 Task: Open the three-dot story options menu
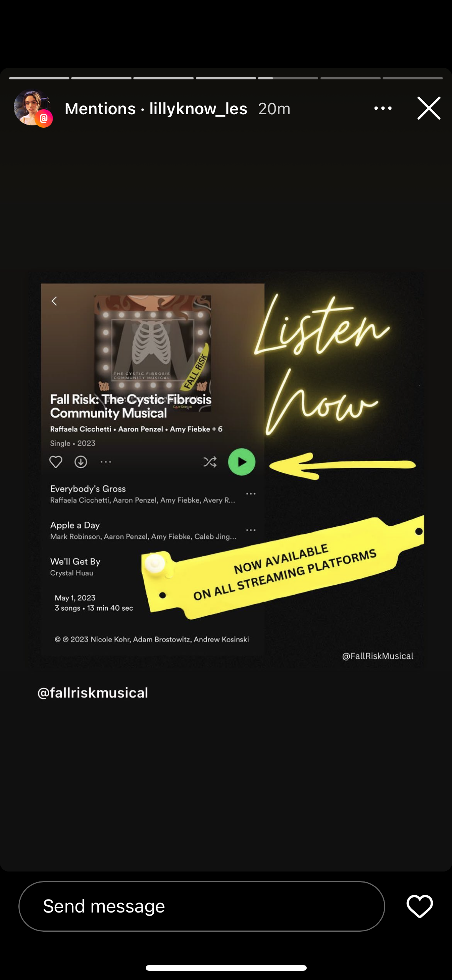pos(383,109)
